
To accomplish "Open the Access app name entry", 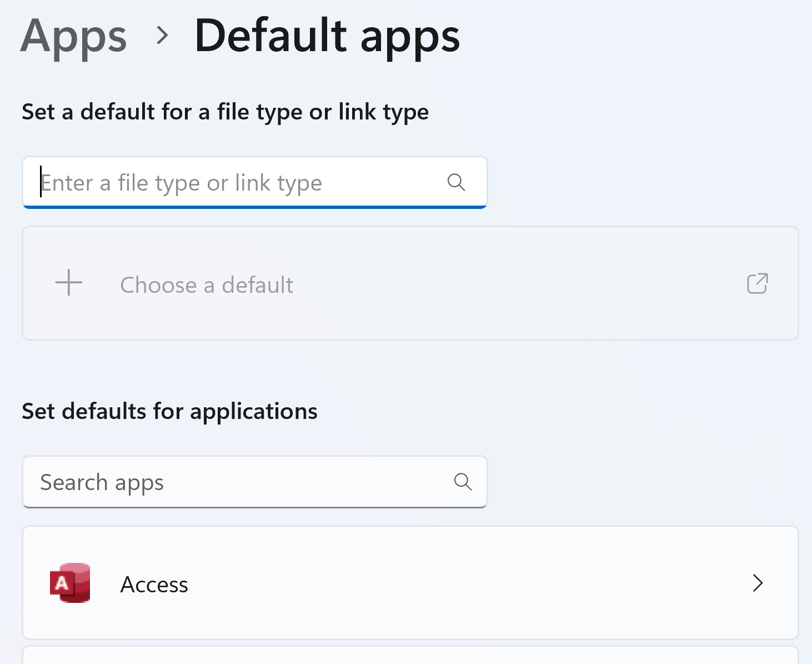I will coord(154,585).
